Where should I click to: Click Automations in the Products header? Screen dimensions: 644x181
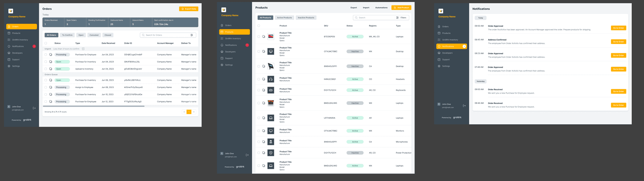(381, 8)
